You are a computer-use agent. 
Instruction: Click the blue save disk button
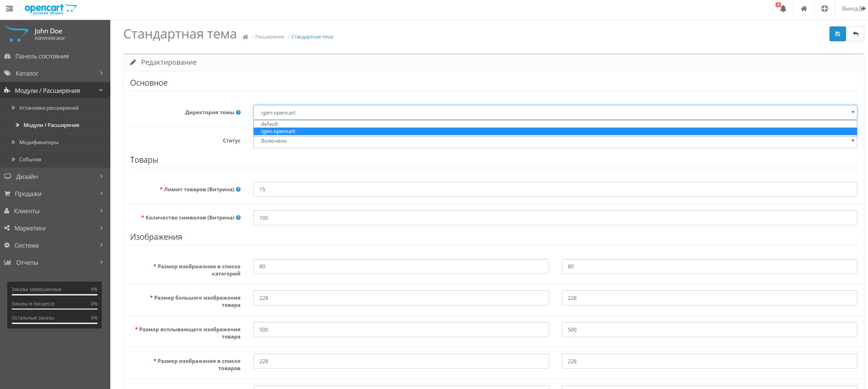pos(837,34)
